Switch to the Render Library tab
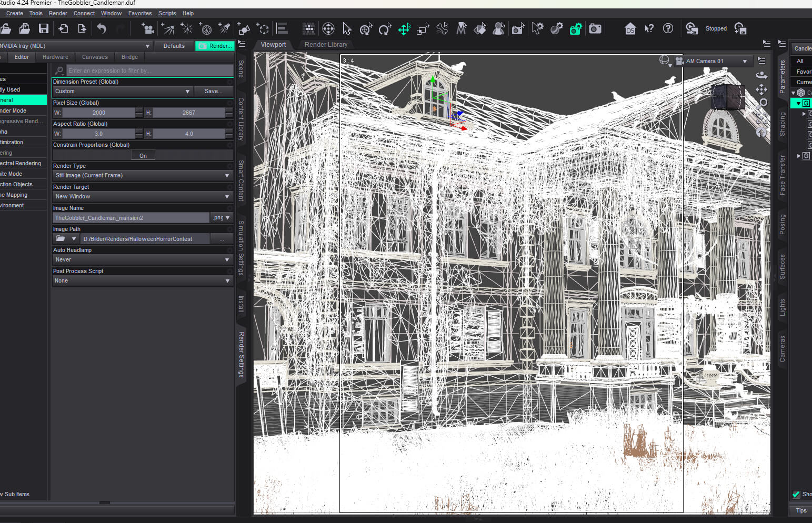The height and width of the screenshot is (523, 812). (326, 45)
